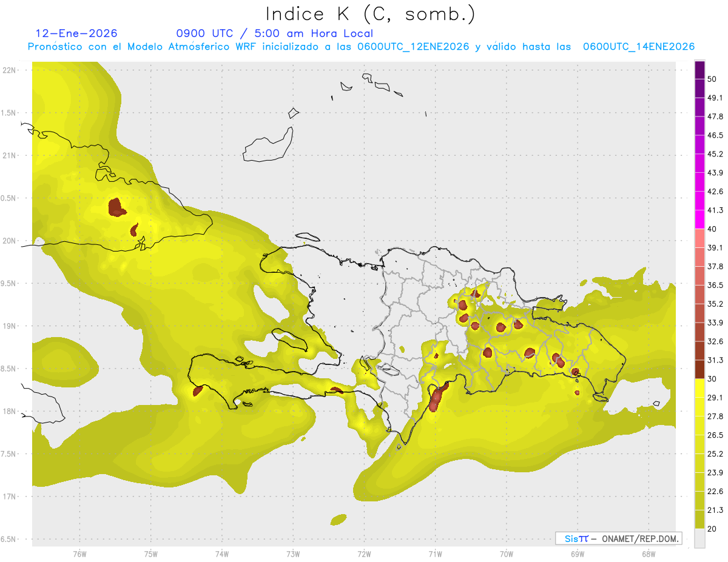Viewport: 728px width, 562px height.
Task: Click the Mona island outline near 68W
Action: 656,404
